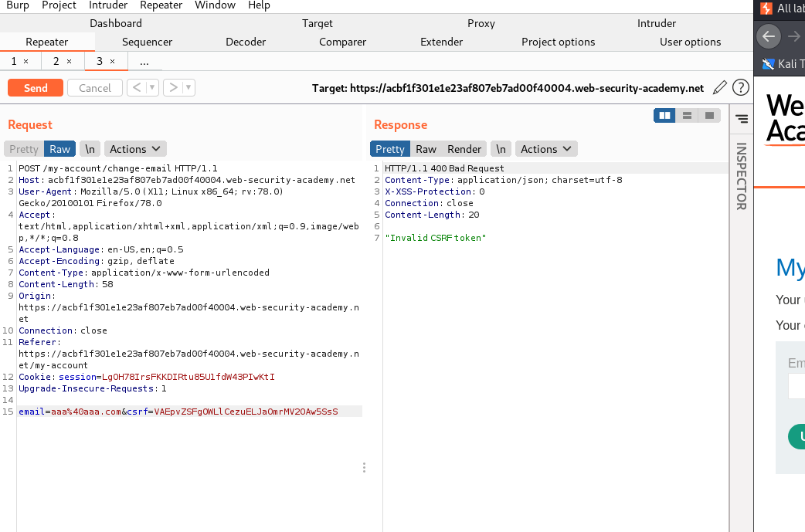Image resolution: width=805 pixels, height=532 pixels.
Task: Click the Upgrade-Insecure-Requests header line
Action: 93,388
